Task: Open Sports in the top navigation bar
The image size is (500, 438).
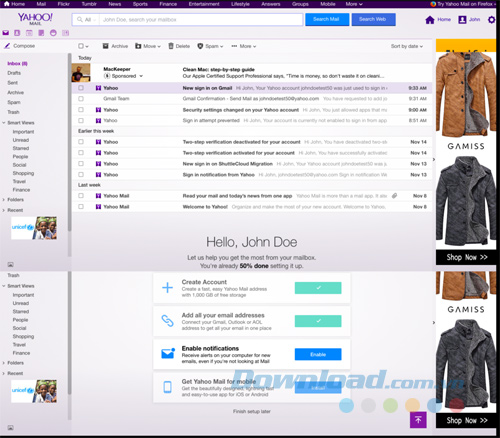Action: (140, 4)
